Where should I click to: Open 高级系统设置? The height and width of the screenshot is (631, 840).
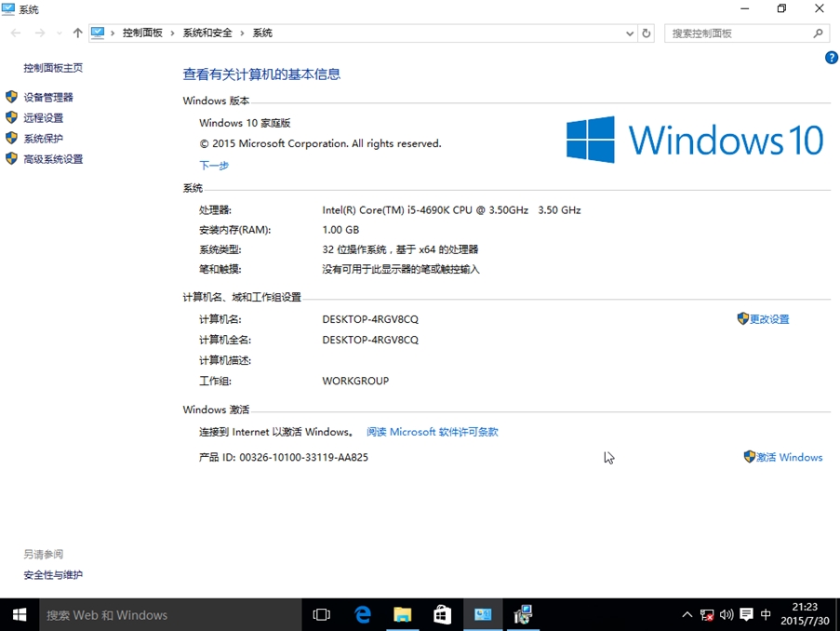point(53,159)
